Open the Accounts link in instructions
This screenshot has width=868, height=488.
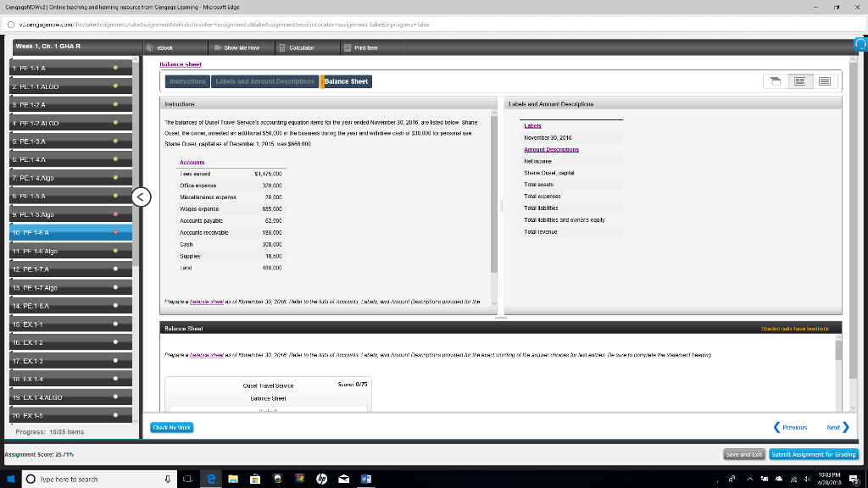(192, 162)
